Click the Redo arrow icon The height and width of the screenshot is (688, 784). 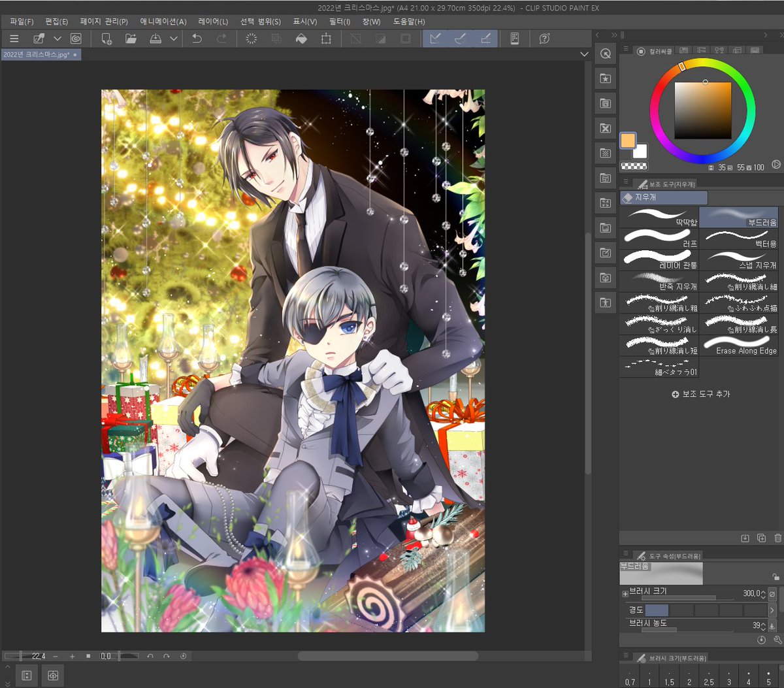222,39
